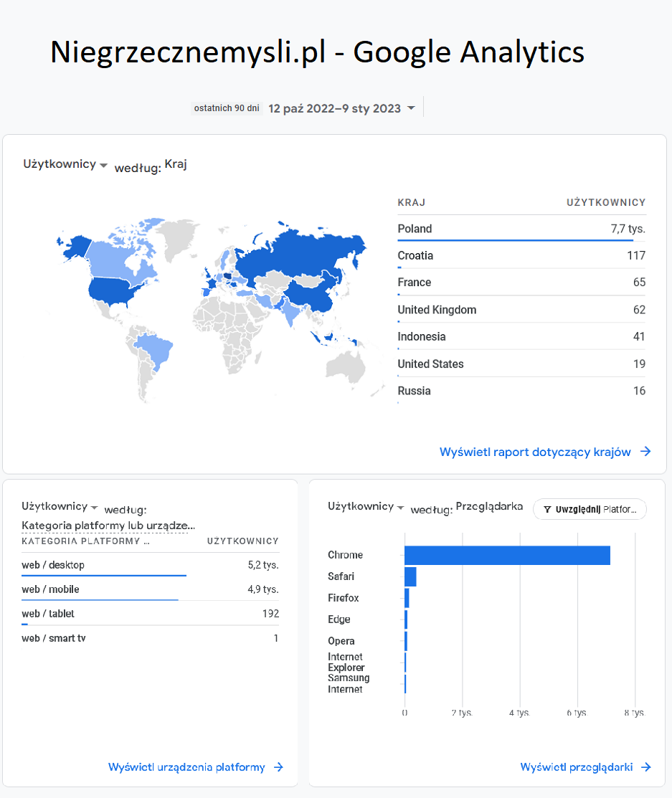Select the web / tablet row
The width and height of the screenshot is (672, 798).
[x=150, y=614]
